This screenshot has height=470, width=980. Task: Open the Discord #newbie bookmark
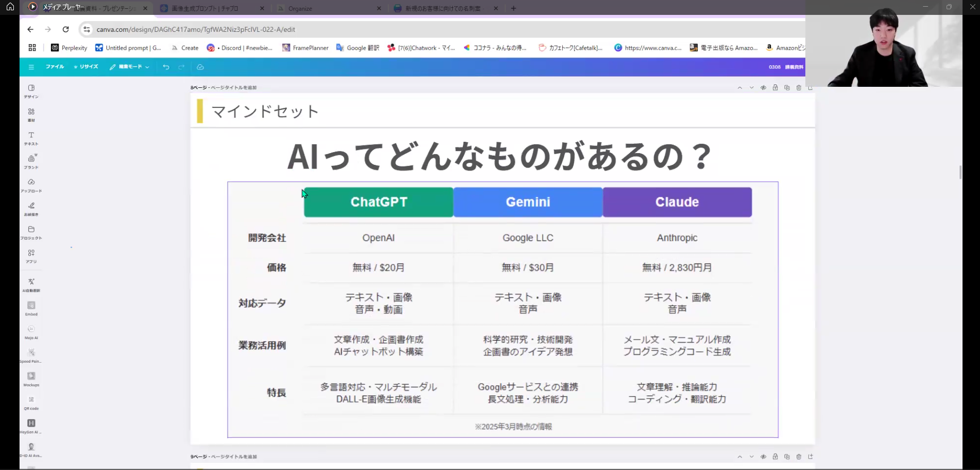tap(239, 48)
